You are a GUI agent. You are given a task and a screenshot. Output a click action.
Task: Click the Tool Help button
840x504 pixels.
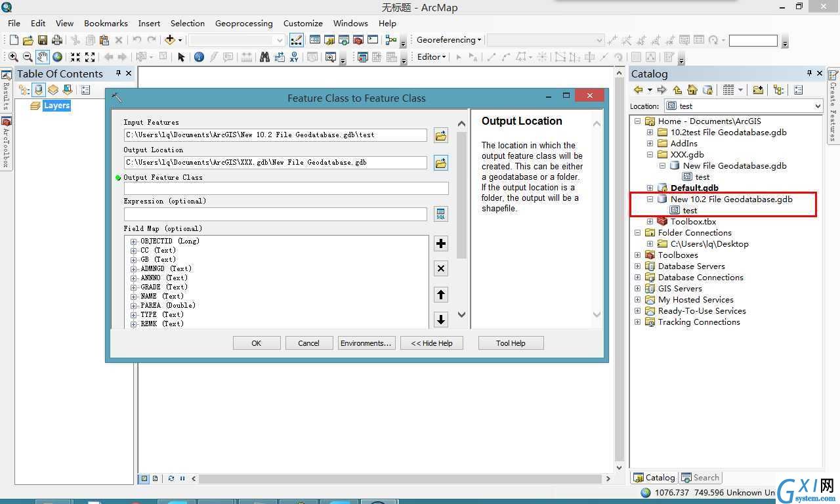click(511, 343)
